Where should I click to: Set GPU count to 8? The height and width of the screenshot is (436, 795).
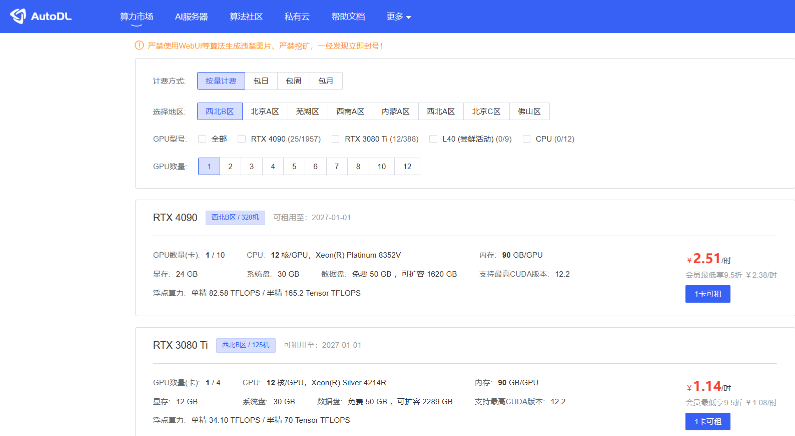(x=358, y=166)
